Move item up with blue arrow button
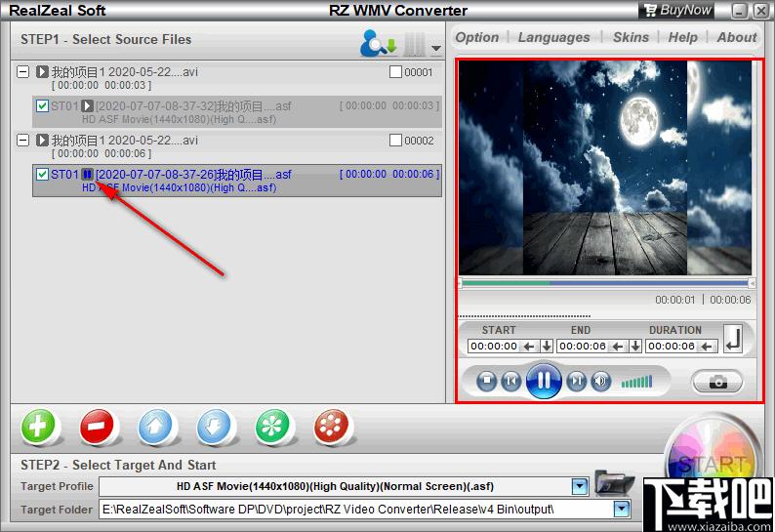 click(x=156, y=426)
